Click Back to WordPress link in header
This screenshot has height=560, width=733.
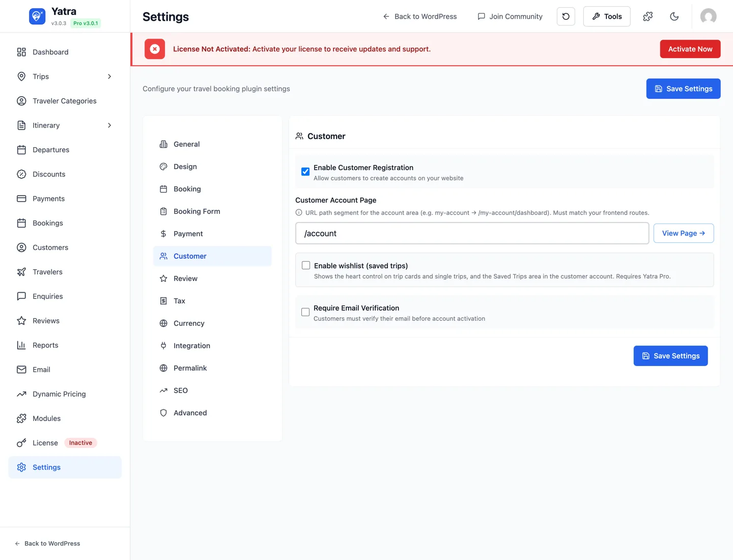420,16
